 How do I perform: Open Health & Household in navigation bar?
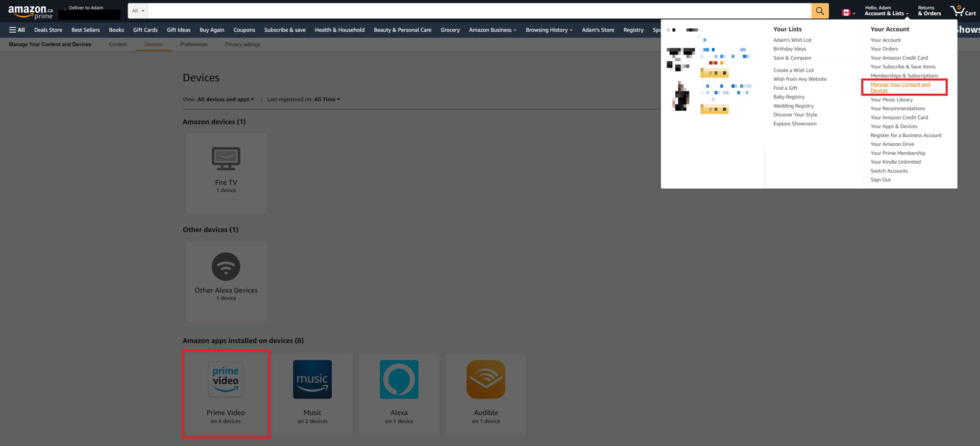pyautogui.click(x=339, y=30)
